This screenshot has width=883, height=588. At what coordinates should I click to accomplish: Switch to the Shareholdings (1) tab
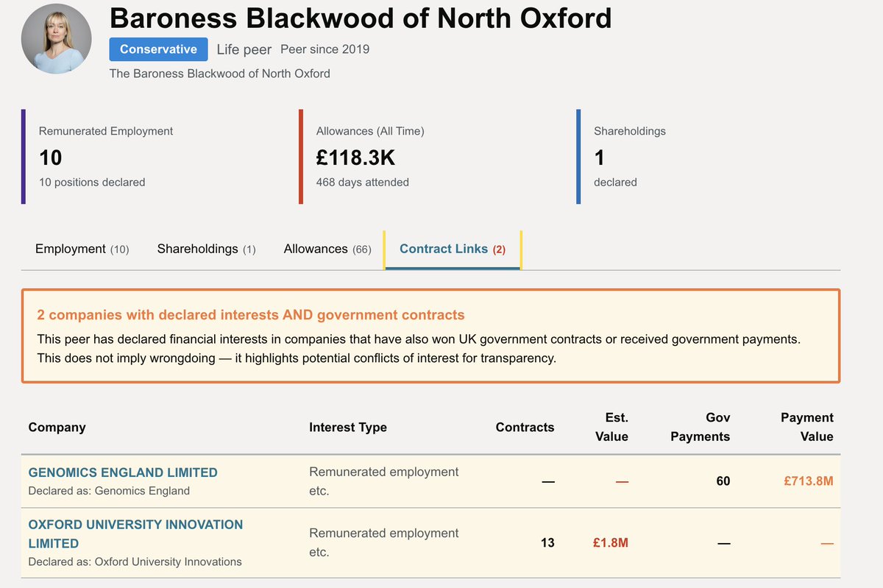[x=206, y=249]
